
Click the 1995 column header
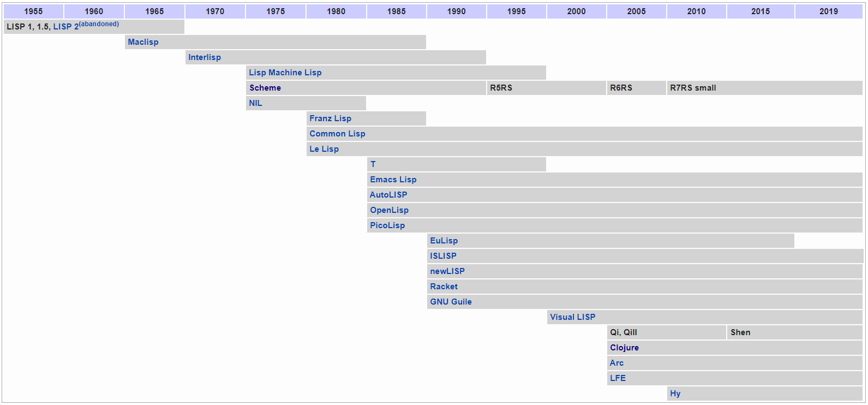(517, 11)
